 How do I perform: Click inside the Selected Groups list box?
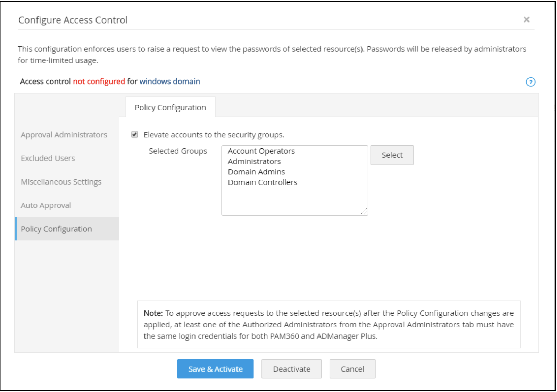click(294, 198)
